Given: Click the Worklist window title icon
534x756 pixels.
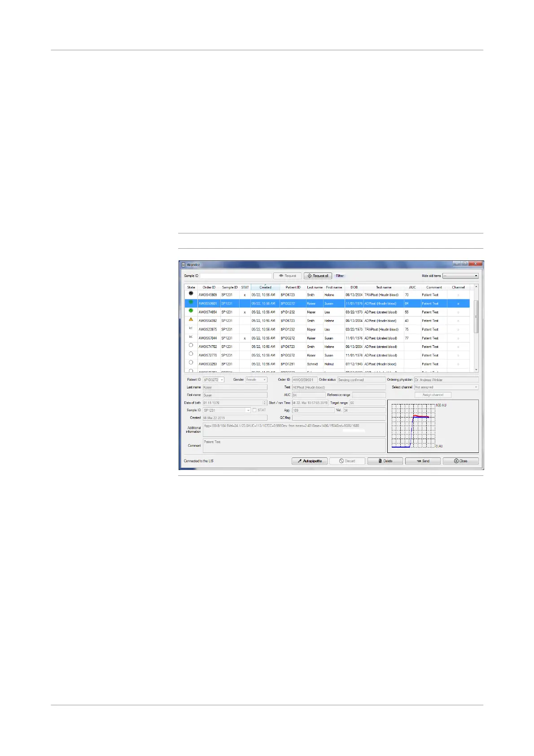Looking at the screenshot, I should point(183,265).
